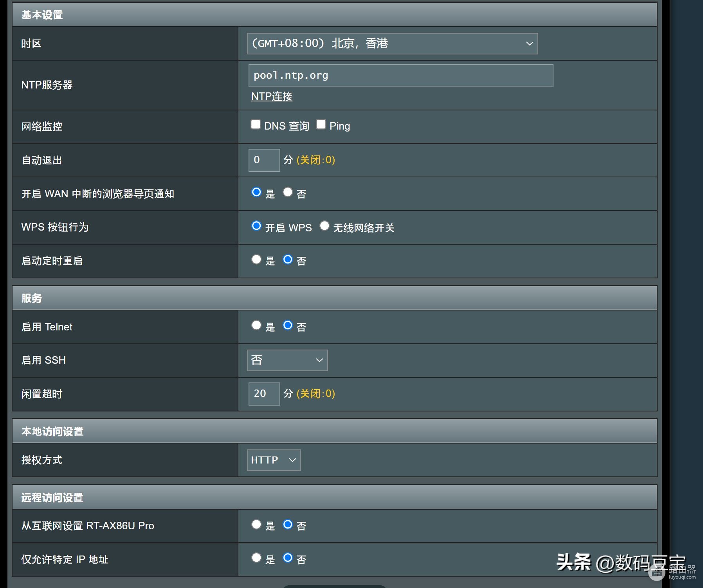Screen dimensions: 703x588
Task: Select 开启 WPS radio option
Action: click(x=256, y=226)
